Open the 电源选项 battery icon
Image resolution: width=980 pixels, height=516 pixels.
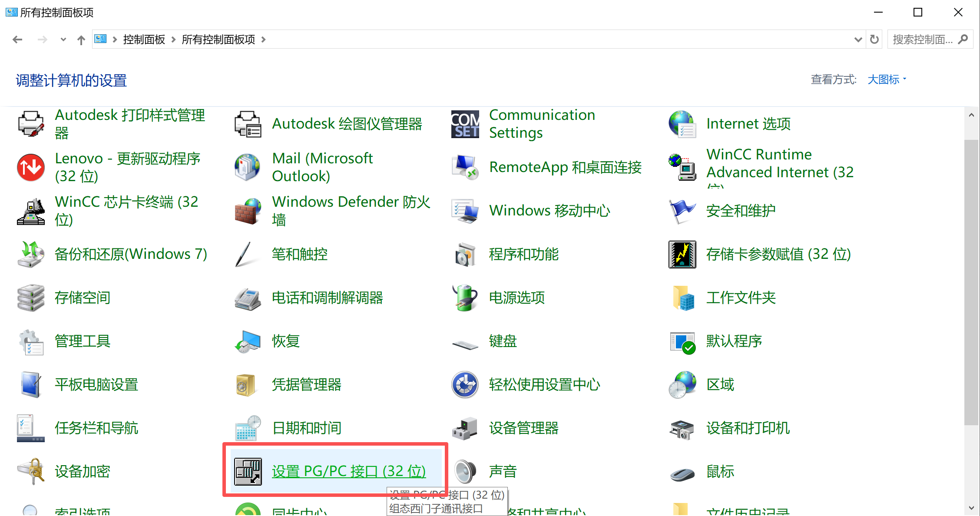[465, 298]
